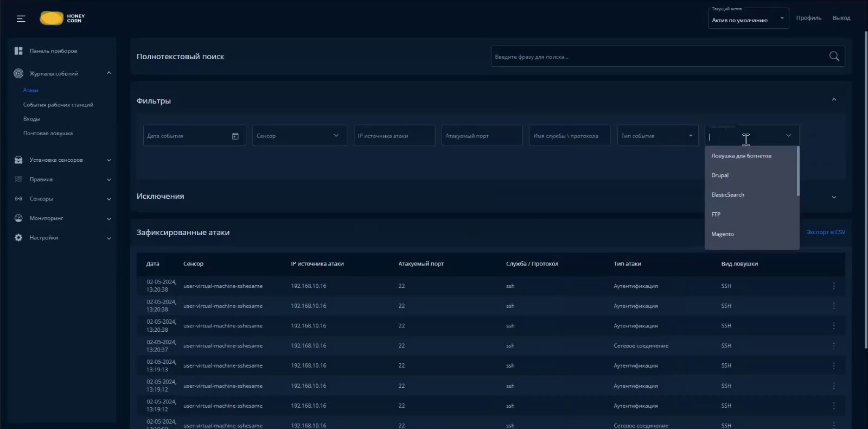Click the Панель приборов dashboard icon
Viewport: 868px width, 429px height.
coord(18,51)
